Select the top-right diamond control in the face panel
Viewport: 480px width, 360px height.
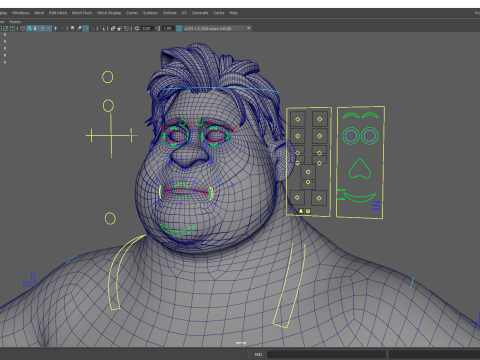(320, 119)
